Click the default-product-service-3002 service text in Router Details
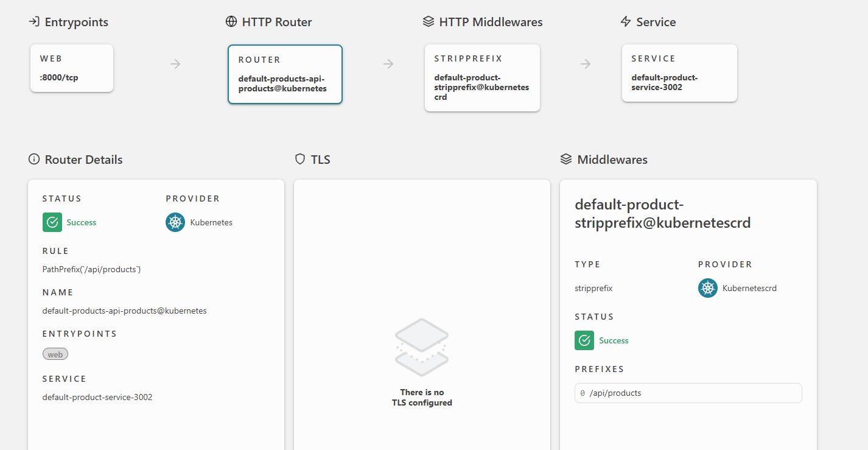 click(97, 397)
